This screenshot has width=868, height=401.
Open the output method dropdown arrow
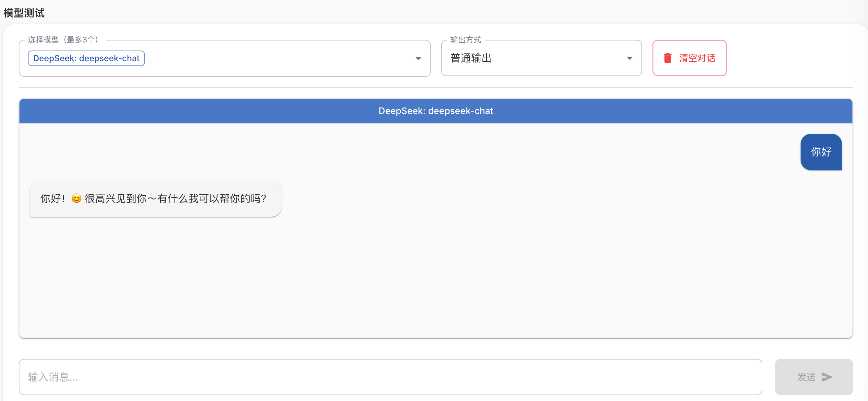click(629, 58)
